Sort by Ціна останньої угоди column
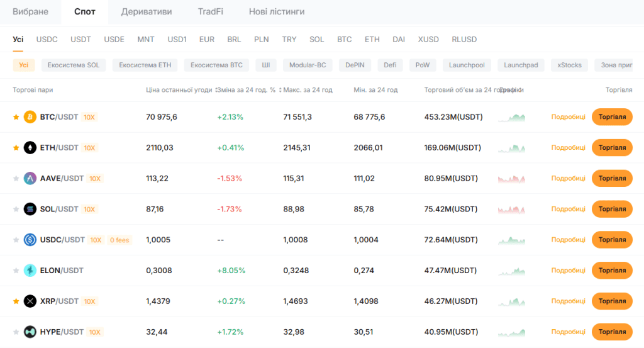The image size is (644, 348). tap(180, 90)
